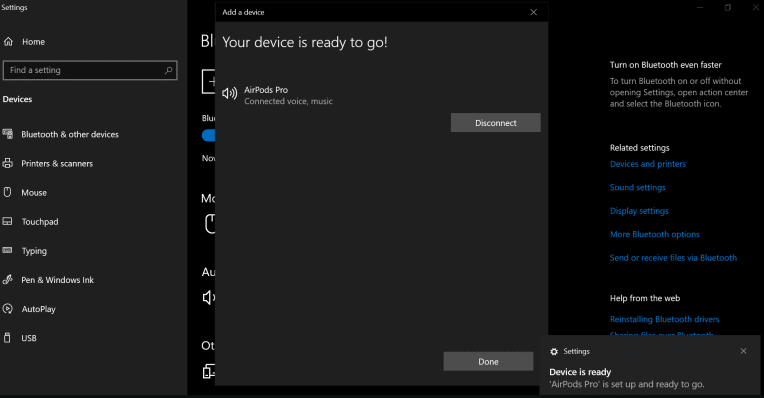Click the Home icon in sidebar
Screen dimensions: 764x398
(8, 42)
